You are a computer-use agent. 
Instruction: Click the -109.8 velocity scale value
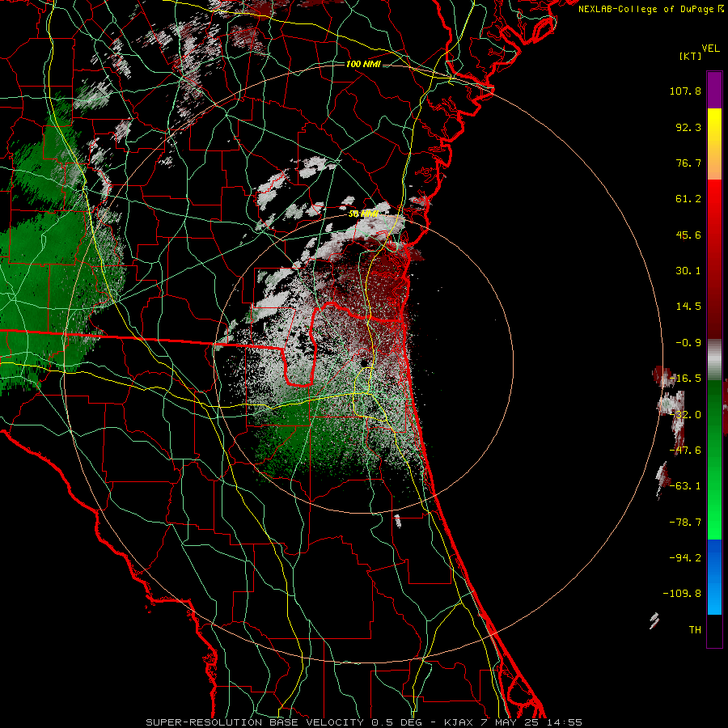683,594
